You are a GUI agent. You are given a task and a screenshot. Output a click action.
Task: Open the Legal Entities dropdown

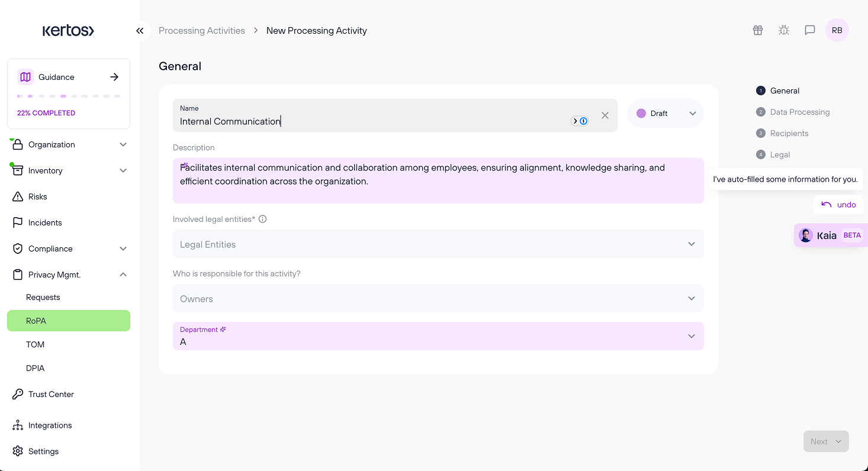point(438,244)
